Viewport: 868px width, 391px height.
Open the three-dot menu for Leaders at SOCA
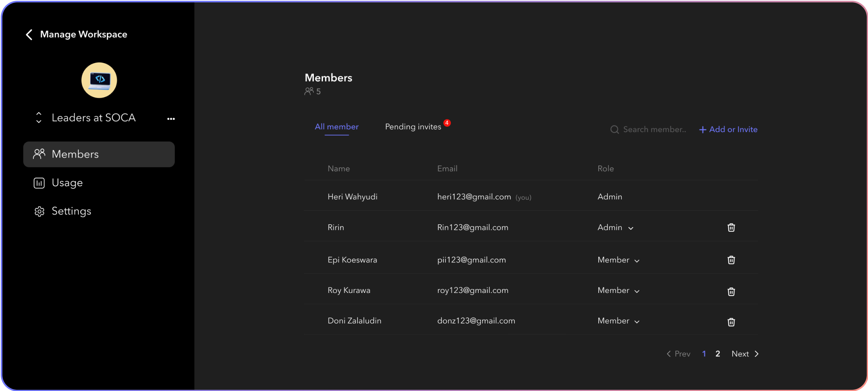pos(171,119)
